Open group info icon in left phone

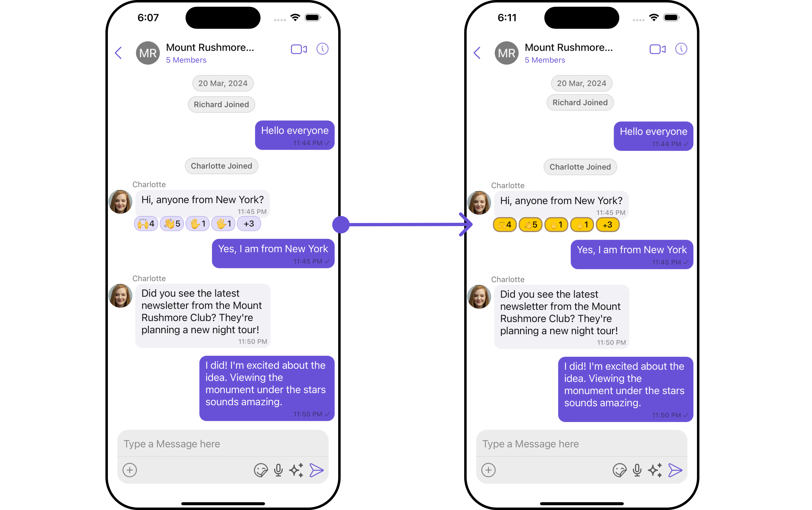click(x=322, y=49)
